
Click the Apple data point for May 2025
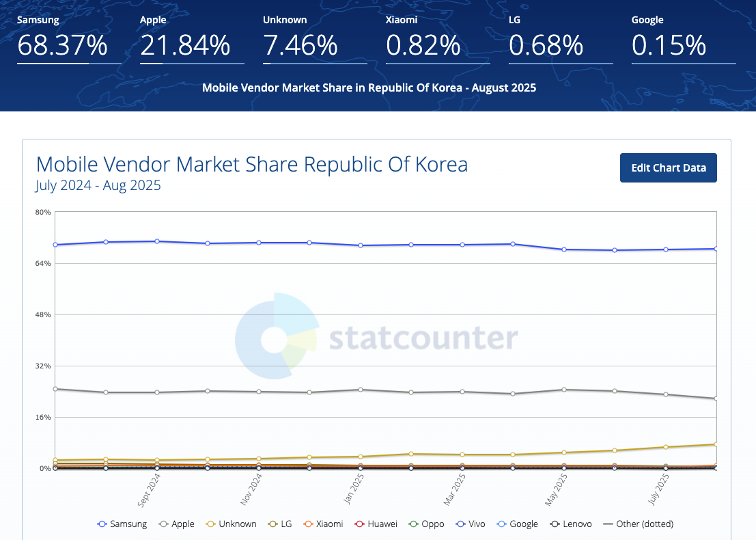coord(564,390)
